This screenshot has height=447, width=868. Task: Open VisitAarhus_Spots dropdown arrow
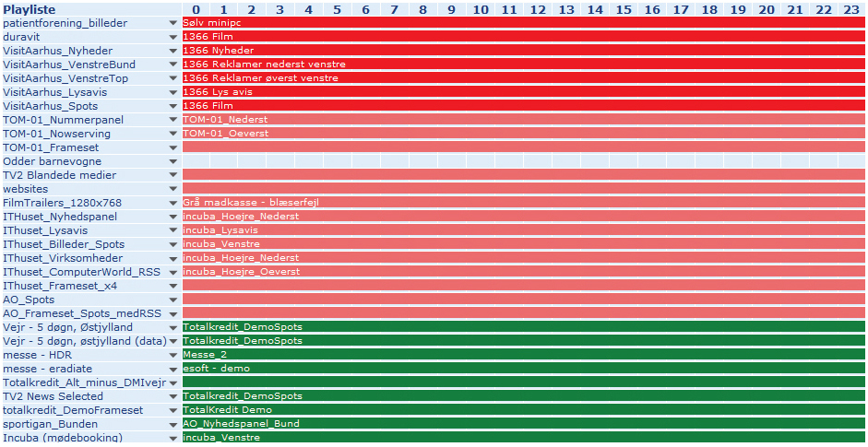coord(173,106)
